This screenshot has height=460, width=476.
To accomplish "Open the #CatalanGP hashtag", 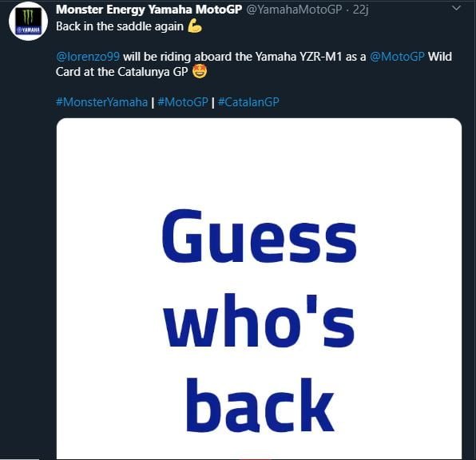I will (x=248, y=102).
